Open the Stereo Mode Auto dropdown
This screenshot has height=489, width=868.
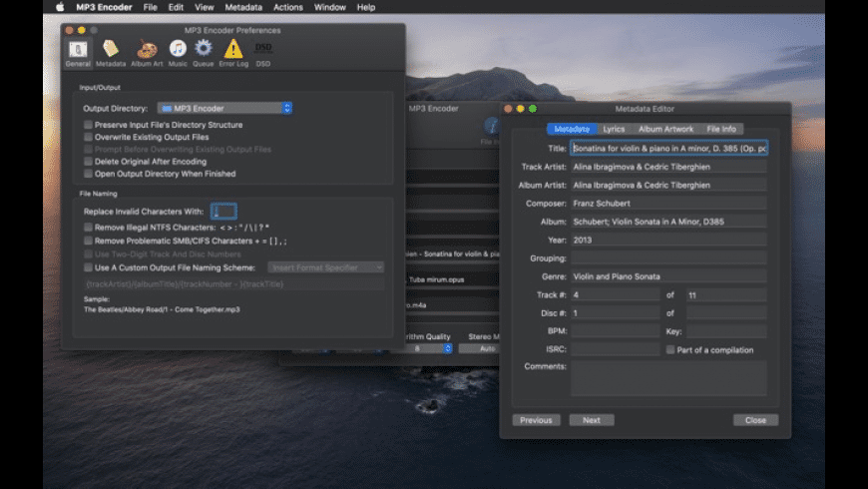pyautogui.click(x=485, y=348)
